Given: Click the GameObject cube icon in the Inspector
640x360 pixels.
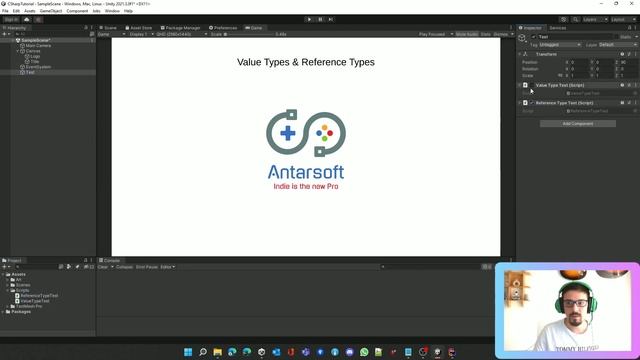Looking at the screenshot, I should 522,38.
